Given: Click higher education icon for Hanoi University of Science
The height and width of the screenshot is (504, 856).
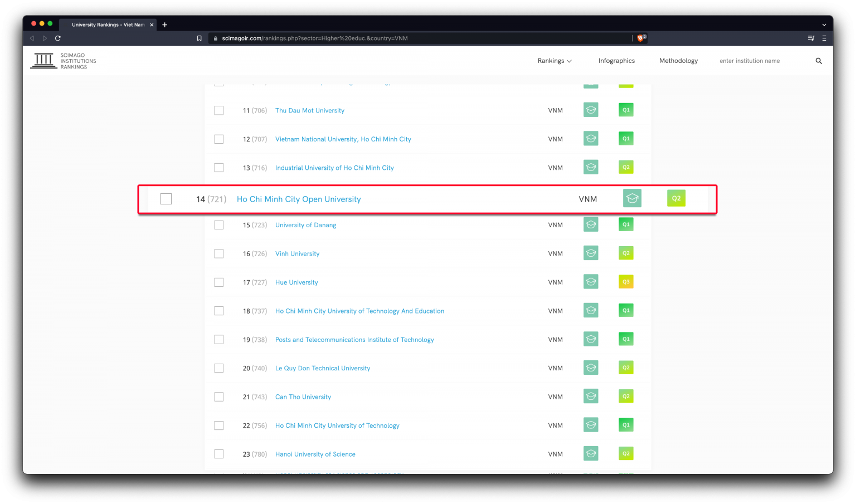Looking at the screenshot, I should click(x=591, y=454).
